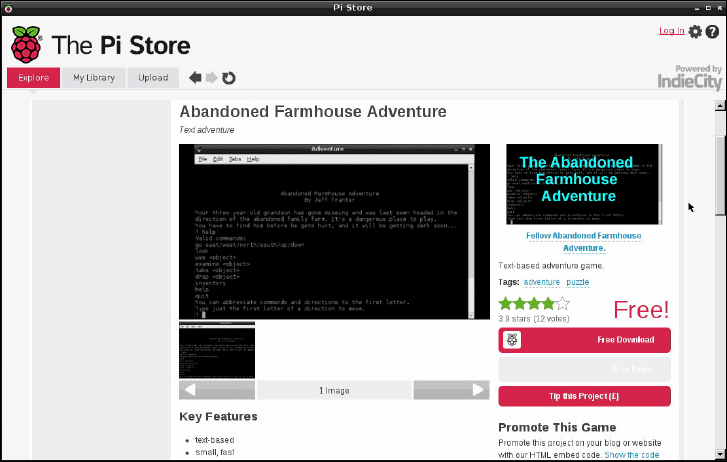Open settings via the gear icon
727x462 pixels.
(695, 32)
